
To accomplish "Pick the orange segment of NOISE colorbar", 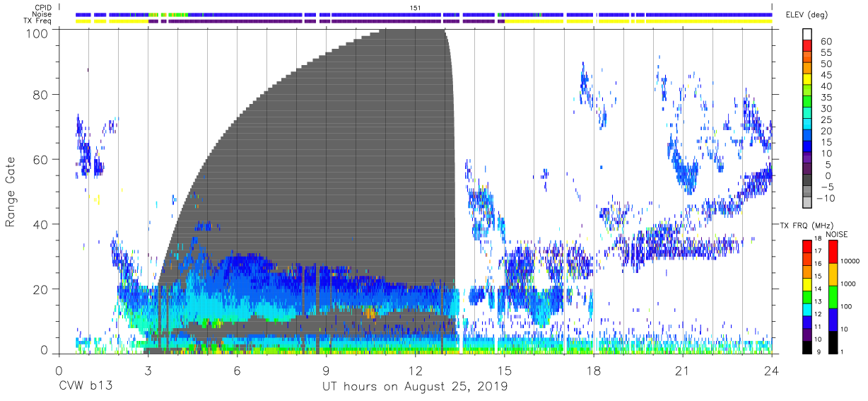I will 833,274.
